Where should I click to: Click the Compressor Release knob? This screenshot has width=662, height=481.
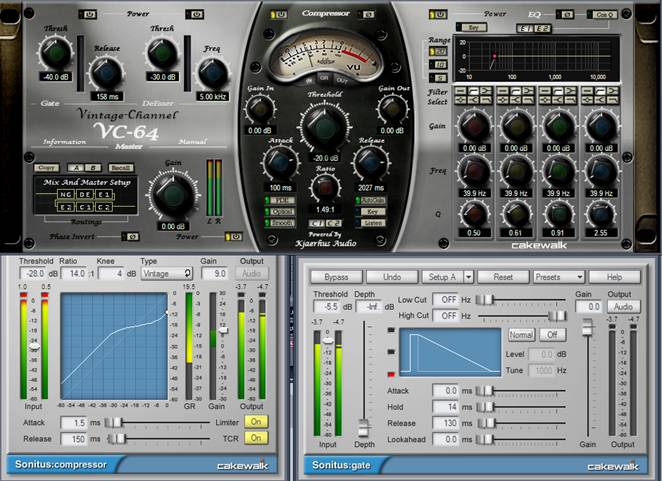click(x=371, y=163)
